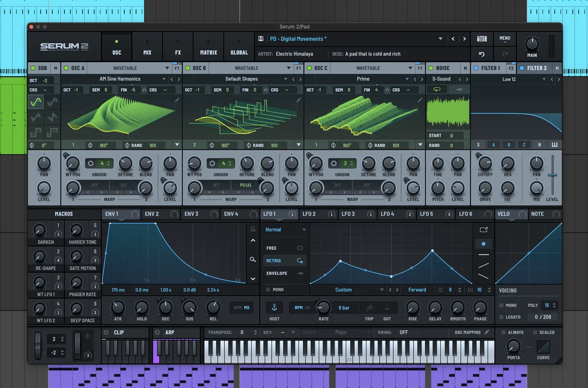Enable the Legato checkbox in Voicing
This screenshot has width=588, height=388.
click(x=501, y=317)
